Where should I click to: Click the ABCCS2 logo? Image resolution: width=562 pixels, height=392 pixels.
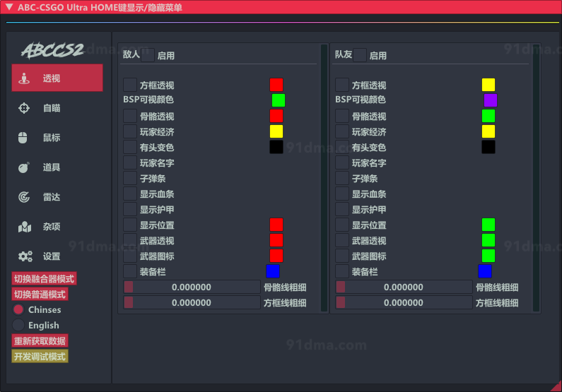[52, 50]
